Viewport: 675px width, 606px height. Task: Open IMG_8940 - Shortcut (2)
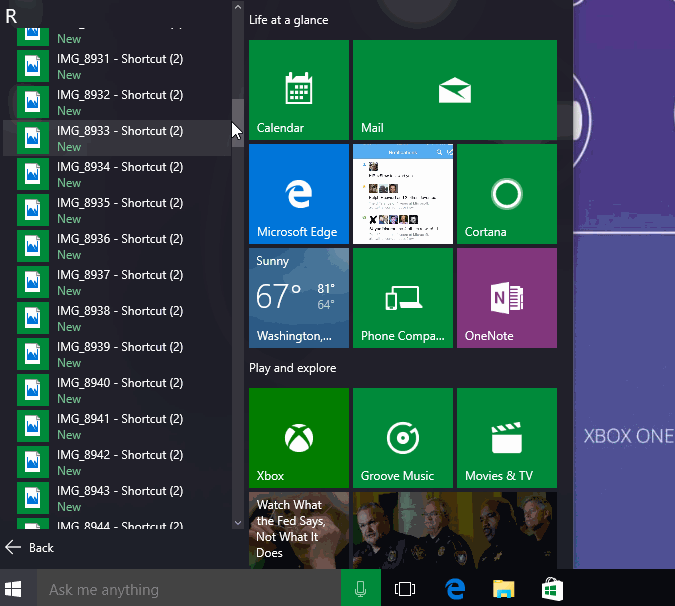point(117,390)
